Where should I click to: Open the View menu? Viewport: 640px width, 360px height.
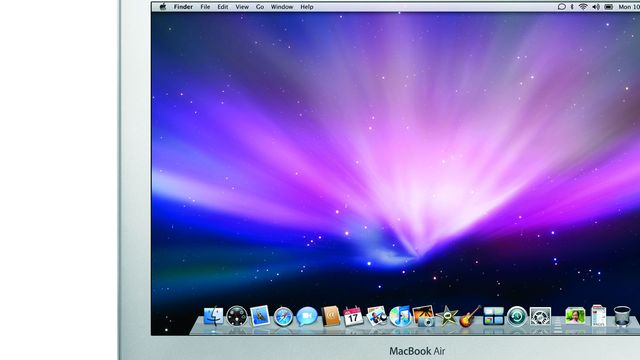coord(242,7)
